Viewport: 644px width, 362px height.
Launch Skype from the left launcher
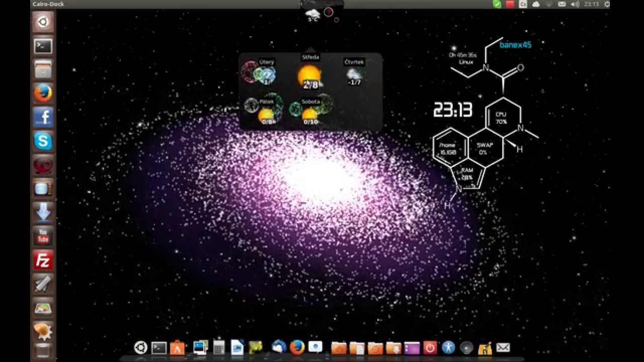(43, 141)
